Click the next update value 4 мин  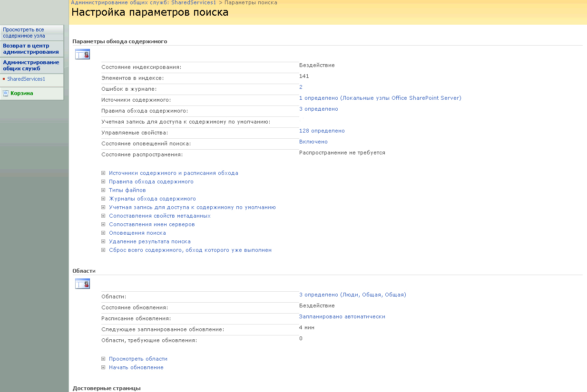307,327
